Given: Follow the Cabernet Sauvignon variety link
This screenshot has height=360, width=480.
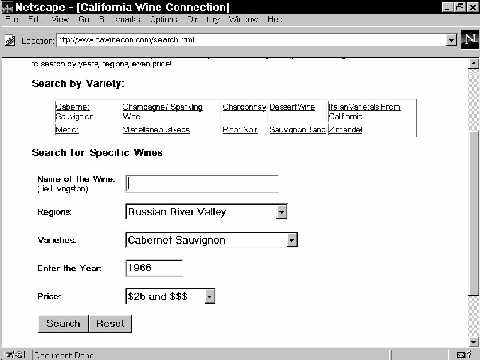Looking at the screenshot, I should click(x=74, y=112).
